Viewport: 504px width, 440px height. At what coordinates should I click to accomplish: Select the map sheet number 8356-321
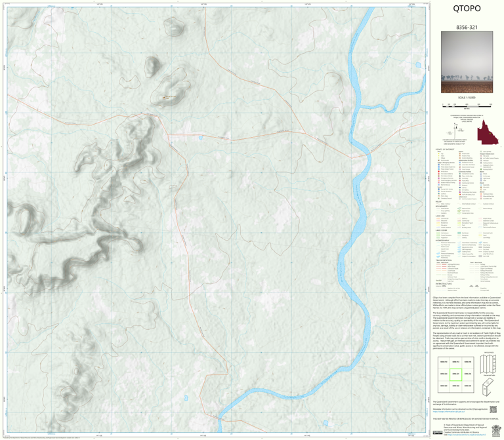[x=467, y=28]
